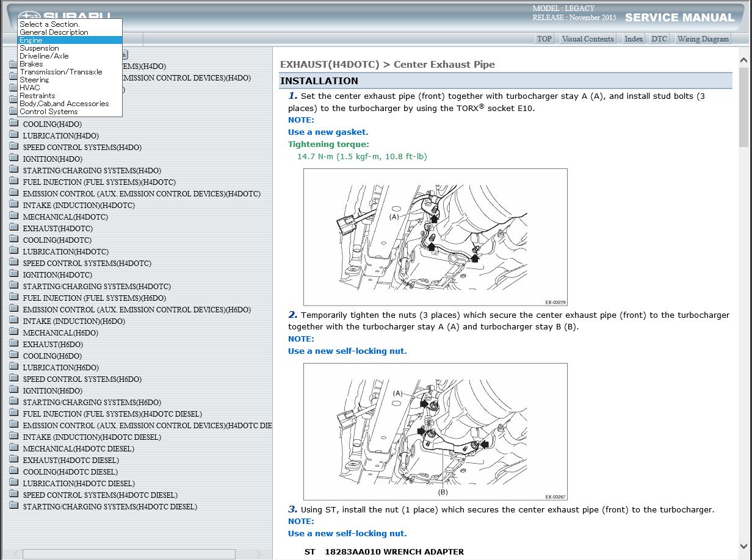Open the Wiring Diagram tab
752x560 pixels.
pyautogui.click(x=703, y=38)
